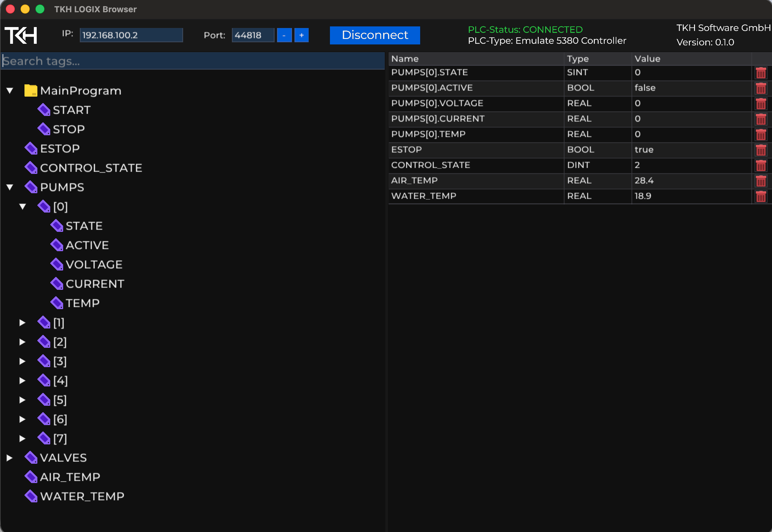Select the START tag in tree
772x532 pixels.
(72, 110)
